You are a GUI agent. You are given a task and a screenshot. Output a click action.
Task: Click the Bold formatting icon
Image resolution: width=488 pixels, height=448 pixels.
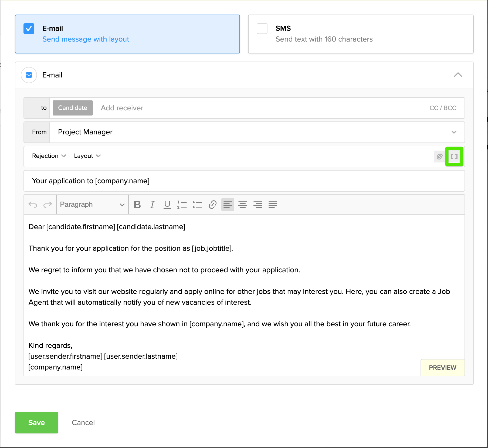(137, 205)
